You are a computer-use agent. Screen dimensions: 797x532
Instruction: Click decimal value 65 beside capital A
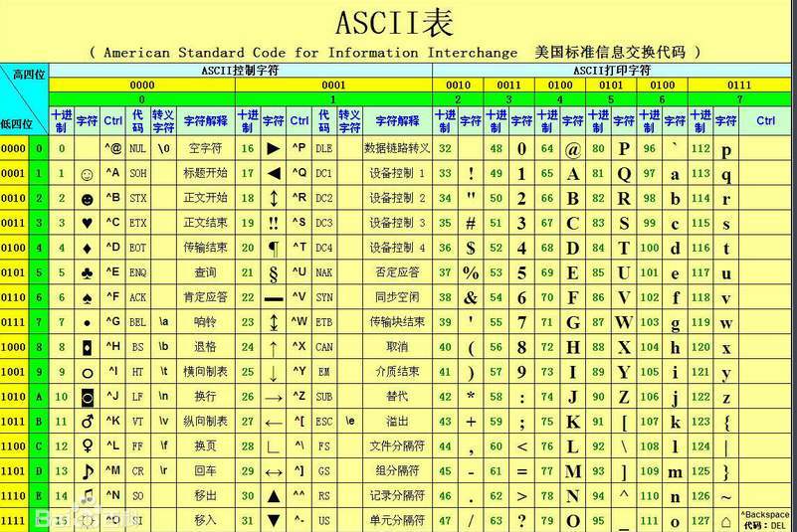(x=547, y=173)
